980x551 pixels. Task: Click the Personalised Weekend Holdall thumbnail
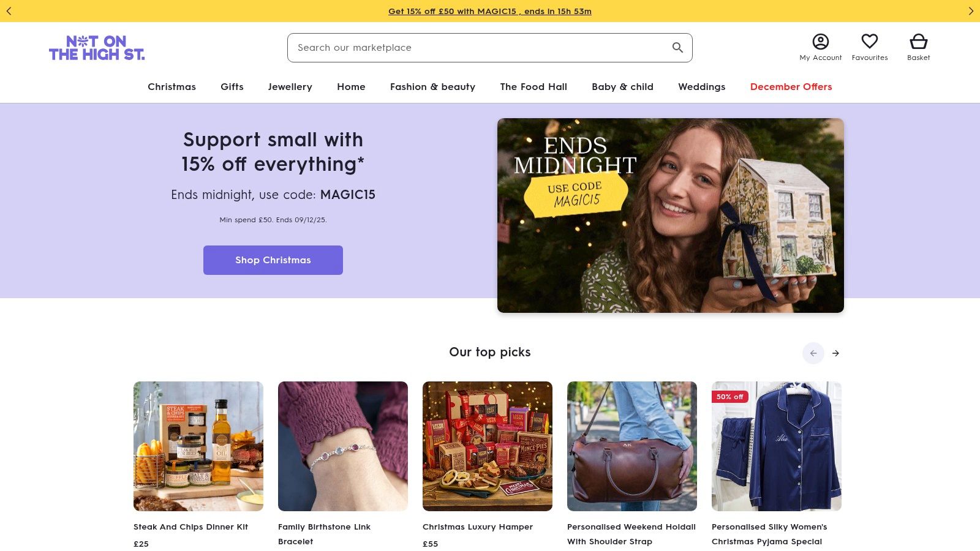631,446
